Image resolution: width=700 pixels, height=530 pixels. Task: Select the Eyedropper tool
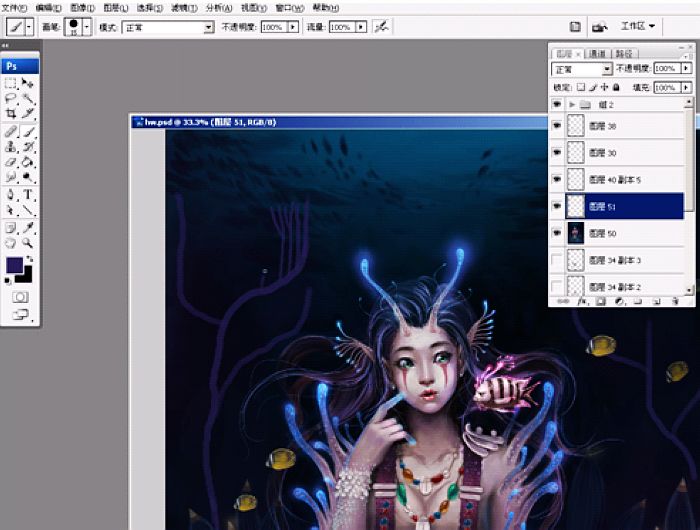[x=28, y=228]
